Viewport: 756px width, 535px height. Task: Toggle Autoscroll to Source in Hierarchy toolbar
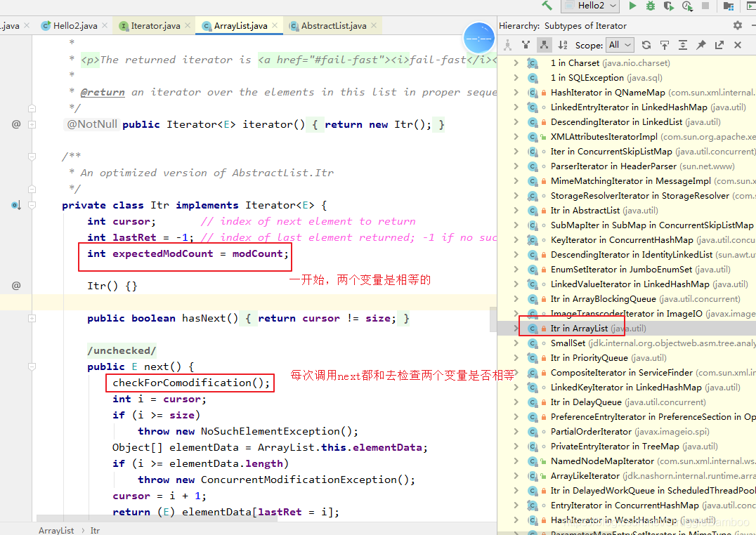[665, 45]
